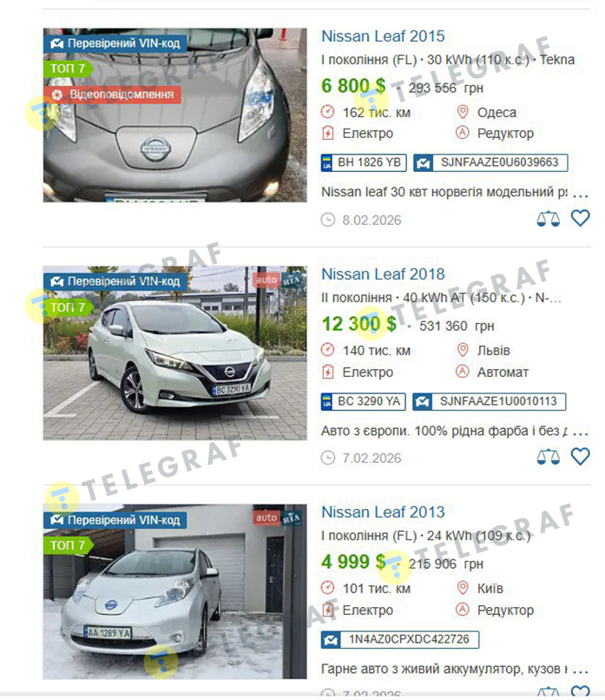This screenshot has width=605, height=700.
Task: Open Nissan Leaf 2015 listing title
Action: coord(383,36)
